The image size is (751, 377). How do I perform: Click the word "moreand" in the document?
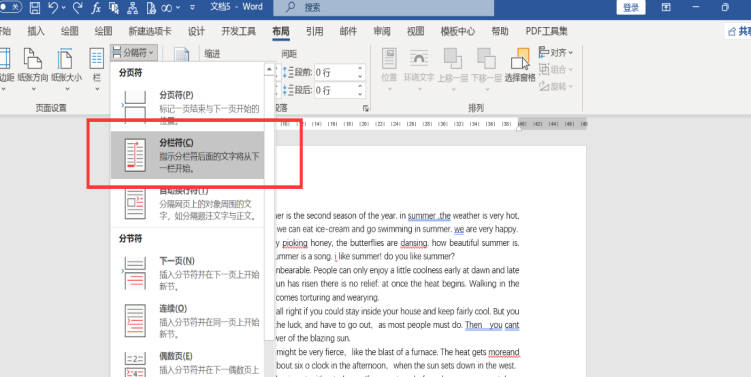(x=504, y=352)
